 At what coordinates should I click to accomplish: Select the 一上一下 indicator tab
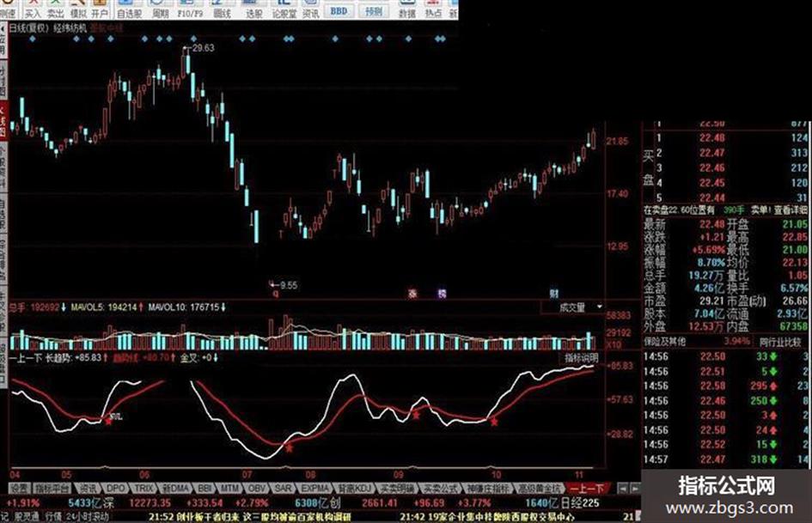coord(588,489)
